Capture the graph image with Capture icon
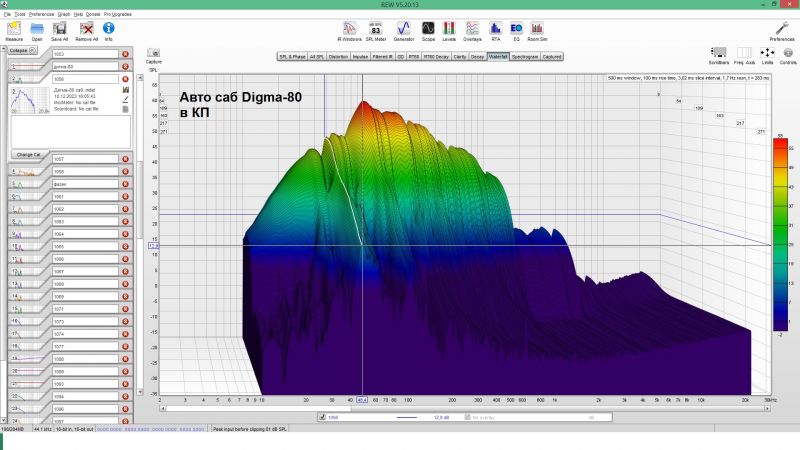800x450 pixels. point(154,56)
